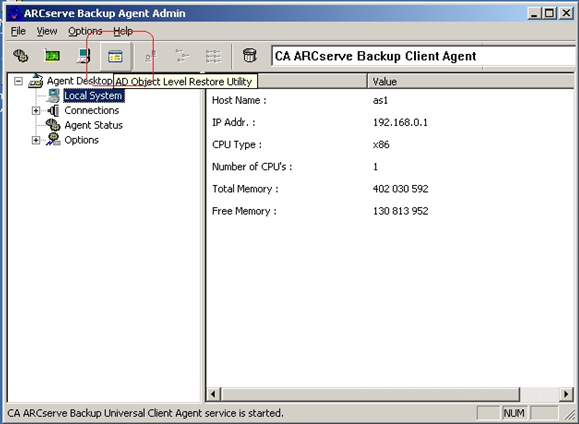Minimize the ARCserve Backup Agent Admin window
Viewport: 579px width, 424px height.
tap(534, 14)
